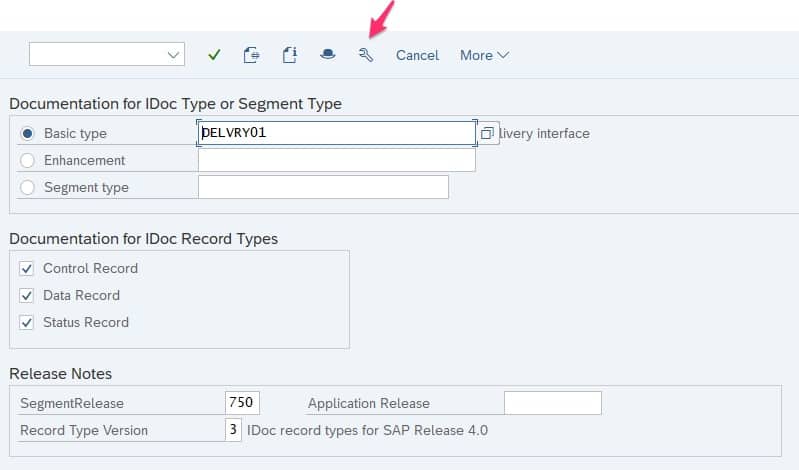The image size is (799, 470).
Task: Select the Enhancement radio button
Action: tap(27, 160)
